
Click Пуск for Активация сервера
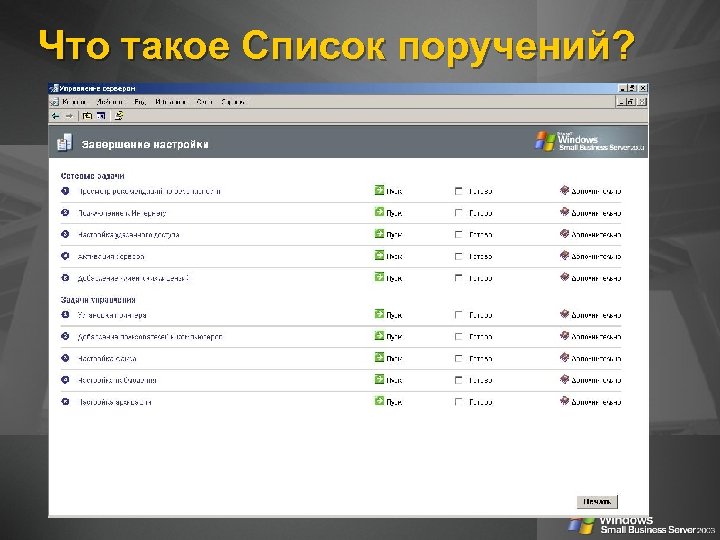click(388, 256)
